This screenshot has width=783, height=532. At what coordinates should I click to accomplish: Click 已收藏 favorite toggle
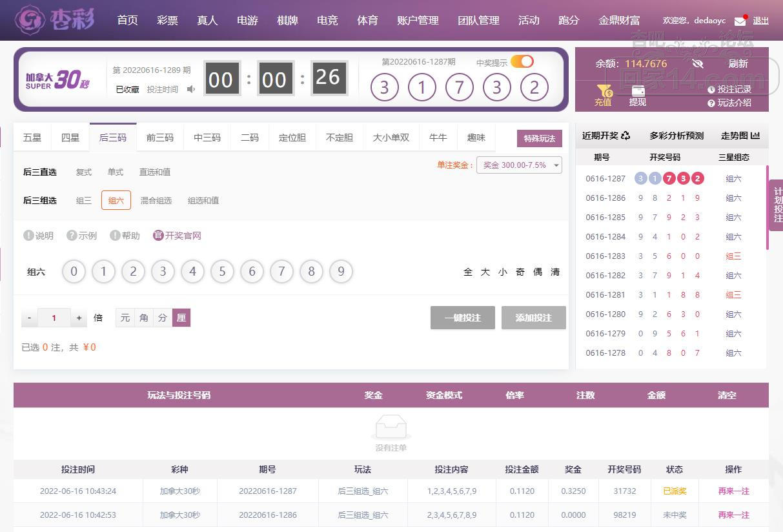coord(127,89)
